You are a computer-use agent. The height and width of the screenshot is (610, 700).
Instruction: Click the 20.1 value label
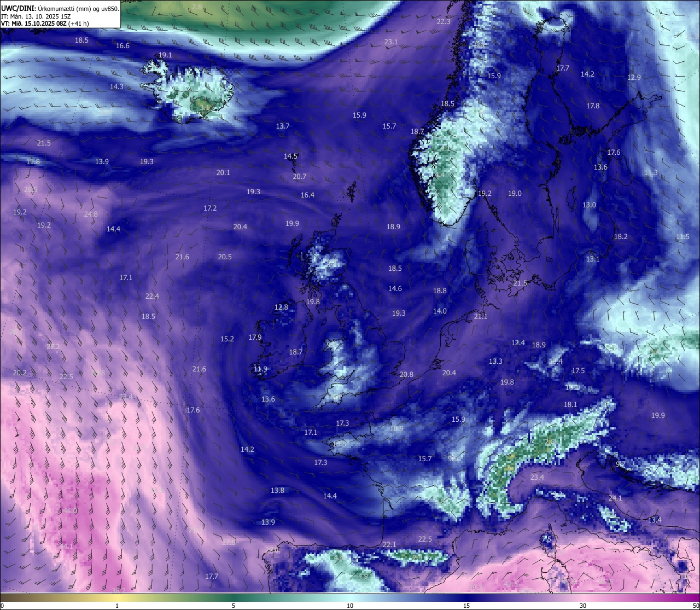pyautogui.click(x=223, y=173)
